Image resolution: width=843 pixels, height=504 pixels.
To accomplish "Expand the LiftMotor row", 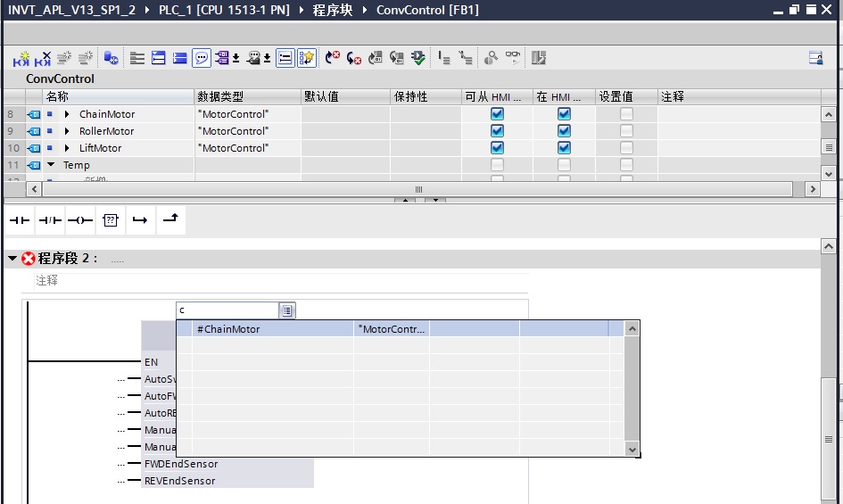I will [x=67, y=148].
